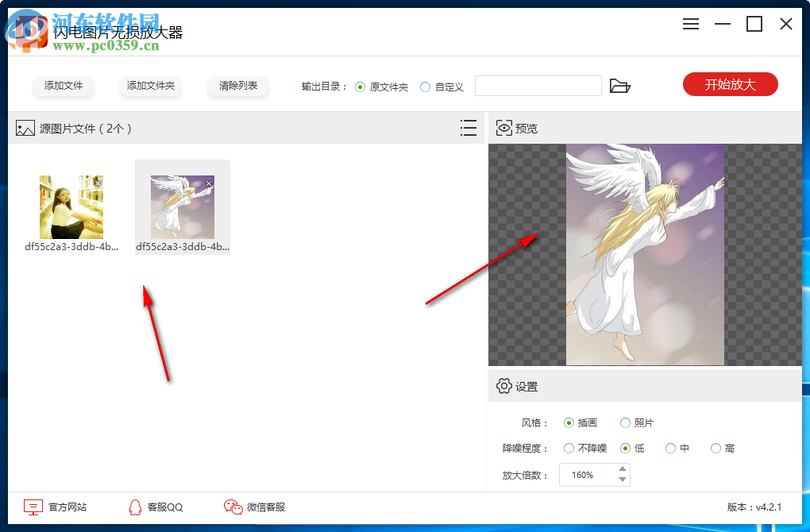Open 客服QQ support via its bell icon
Image resolution: width=810 pixels, height=532 pixels.
[x=135, y=507]
